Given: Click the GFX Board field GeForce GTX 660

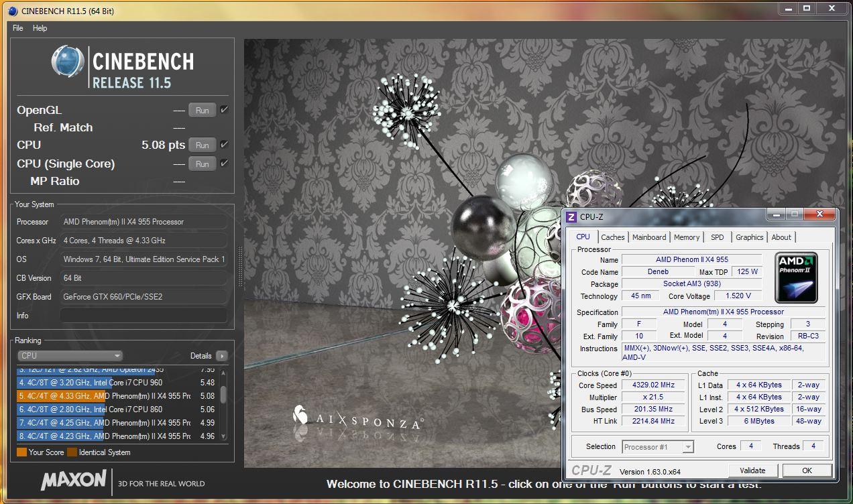Looking at the screenshot, I should click(x=144, y=297).
